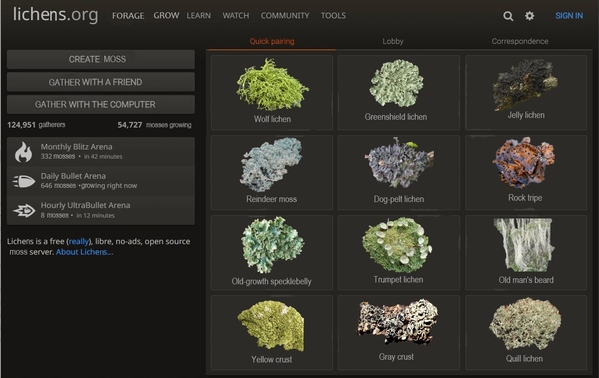Open the COMMUNITY menu
Image resolution: width=599 pixels, height=378 pixels.
[x=285, y=16]
